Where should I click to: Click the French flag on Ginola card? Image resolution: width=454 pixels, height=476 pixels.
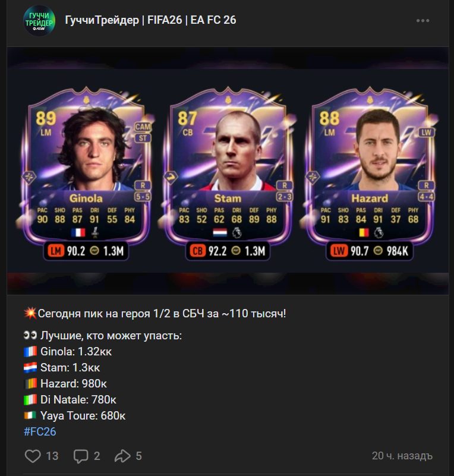pos(78,232)
